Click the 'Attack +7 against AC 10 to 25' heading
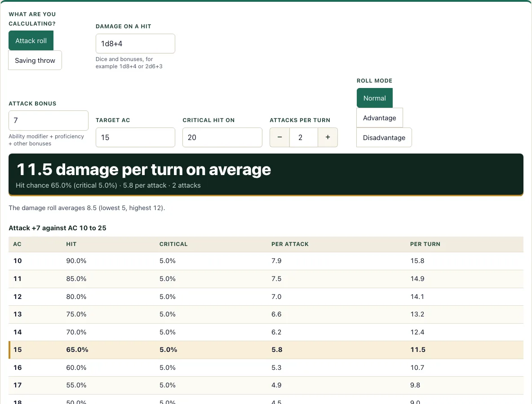This screenshot has width=532, height=404. [x=58, y=228]
